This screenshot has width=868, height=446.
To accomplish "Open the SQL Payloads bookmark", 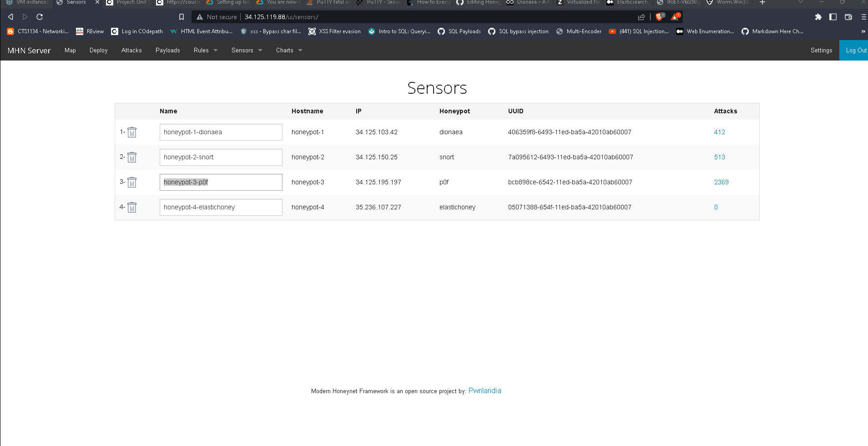I will pos(459,31).
